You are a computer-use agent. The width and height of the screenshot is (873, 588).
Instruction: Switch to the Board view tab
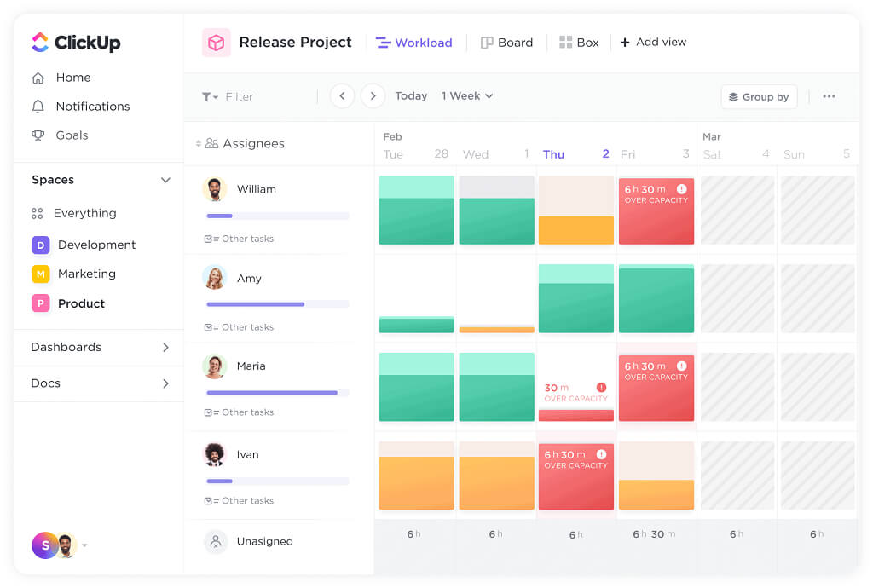(x=506, y=43)
